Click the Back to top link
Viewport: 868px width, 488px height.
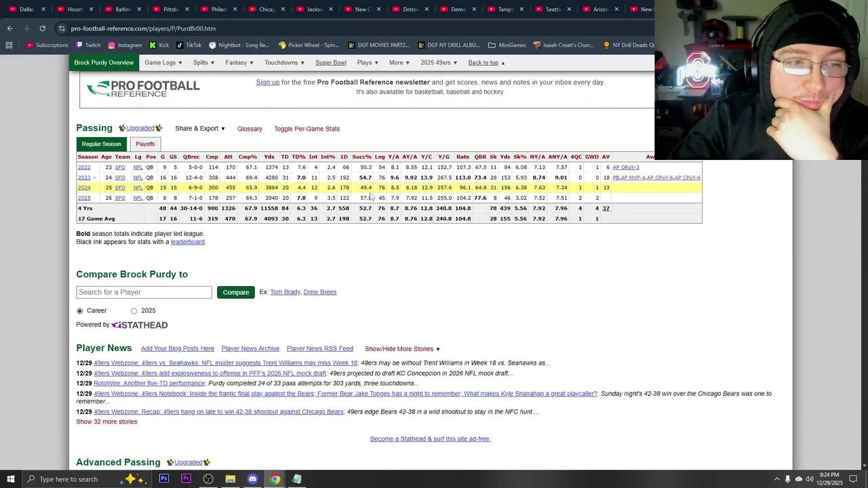pos(487,62)
